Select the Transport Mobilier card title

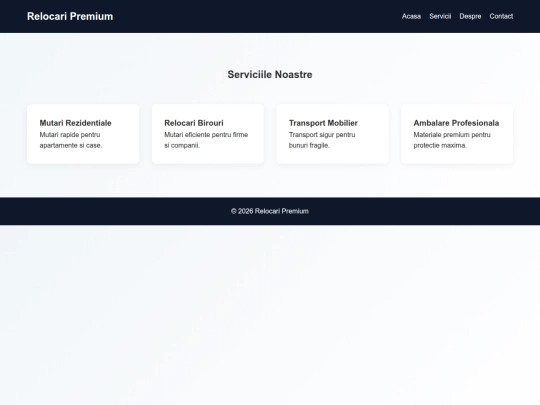pos(323,123)
